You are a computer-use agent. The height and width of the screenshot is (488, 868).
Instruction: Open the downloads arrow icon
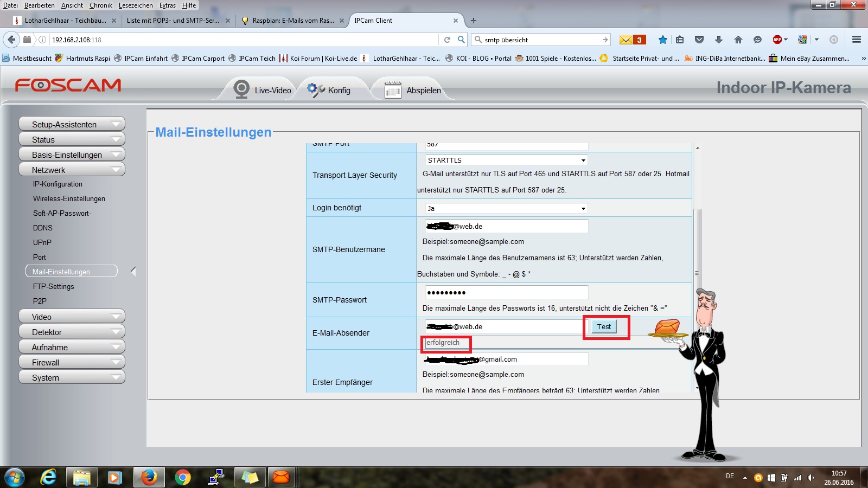click(x=719, y=40)
